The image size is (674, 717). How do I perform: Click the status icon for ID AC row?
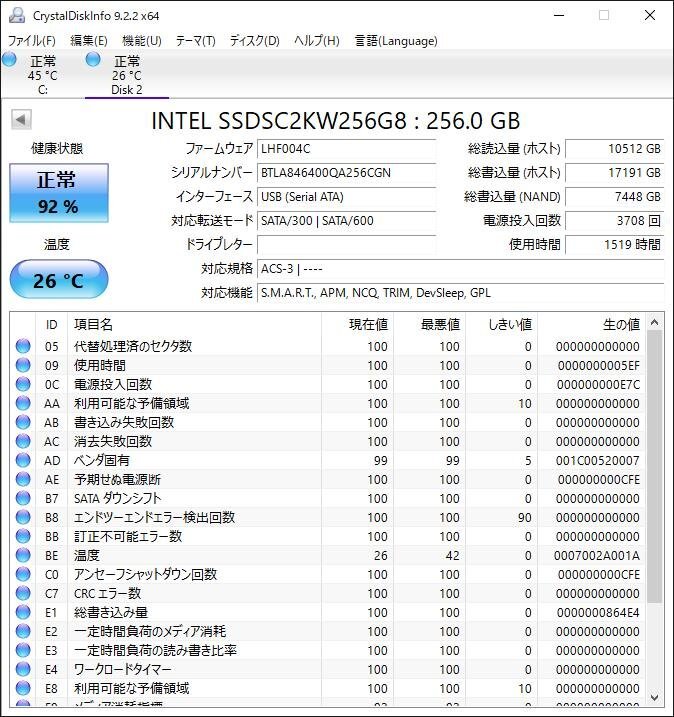tap(23, 441)
